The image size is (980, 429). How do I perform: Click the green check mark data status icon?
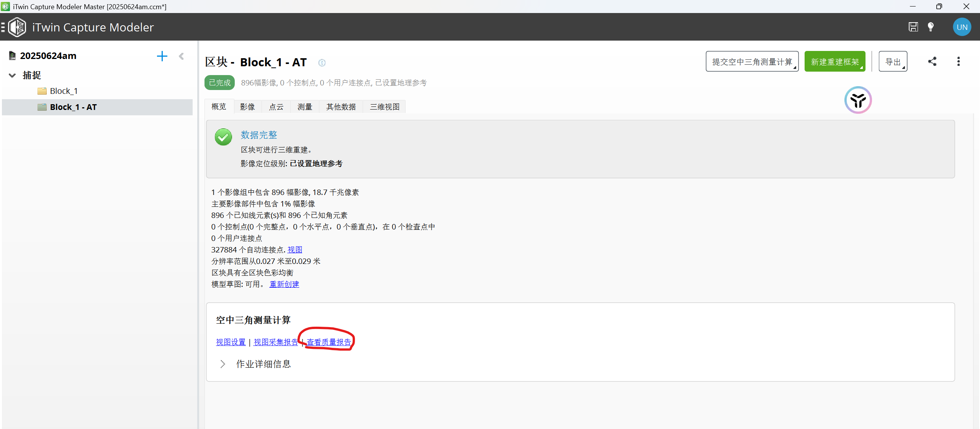pyautogui.click(x=223, y=137)
